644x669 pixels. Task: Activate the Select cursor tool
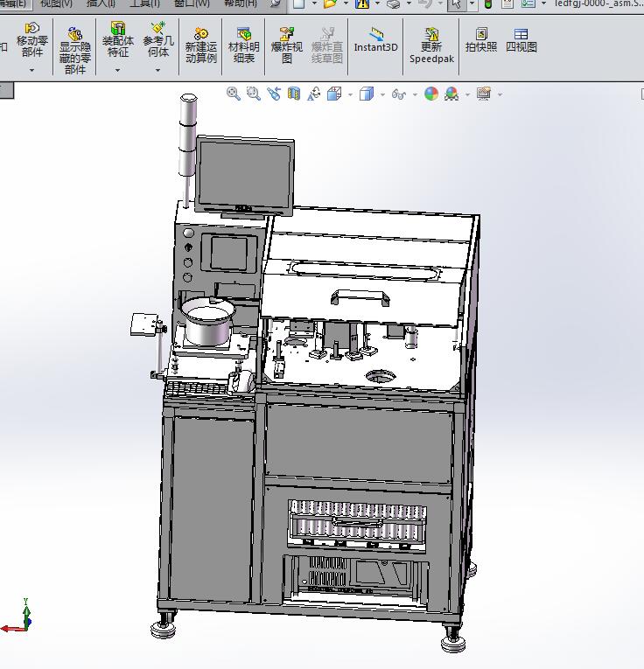pyautogui.click(x=457, y=3)
